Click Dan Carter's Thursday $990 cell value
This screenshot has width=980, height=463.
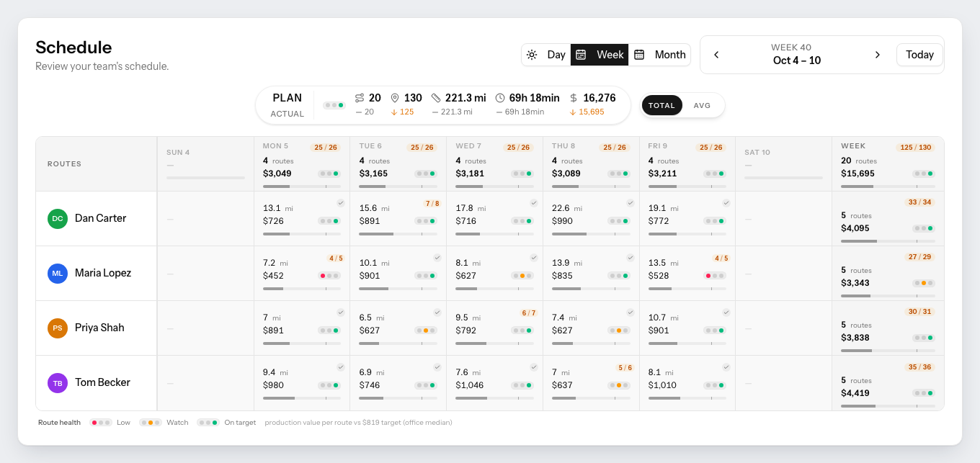[x=562, y=221]
